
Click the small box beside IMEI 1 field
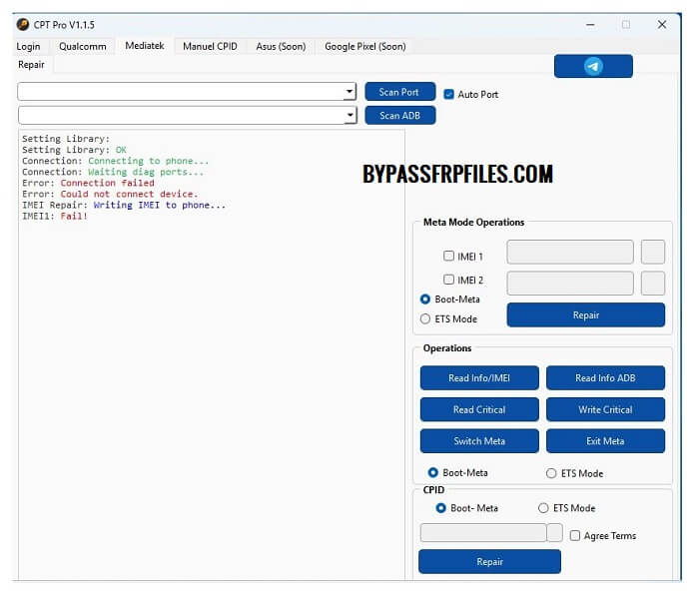(653, 252)
